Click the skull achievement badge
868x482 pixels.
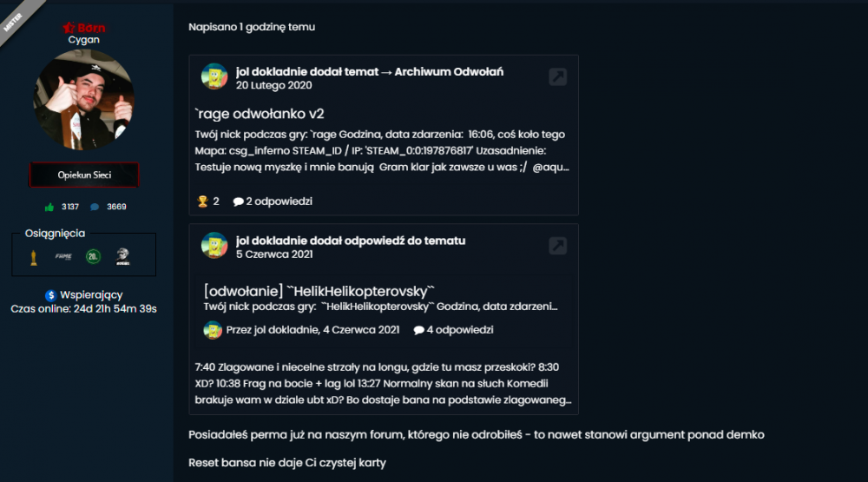122,256
